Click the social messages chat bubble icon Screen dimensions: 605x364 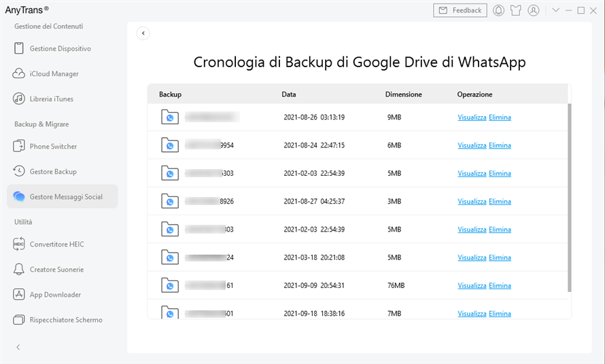click(18, 196)
